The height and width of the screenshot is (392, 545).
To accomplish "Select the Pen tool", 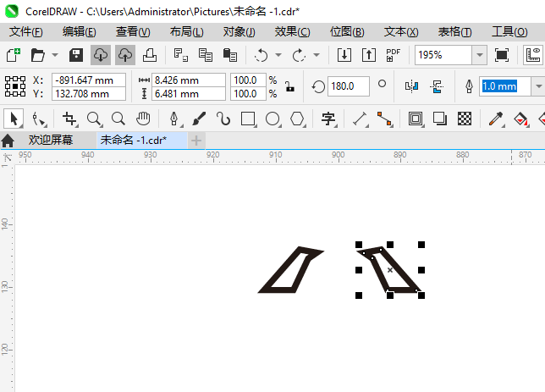I will click(x=174, y=119).
